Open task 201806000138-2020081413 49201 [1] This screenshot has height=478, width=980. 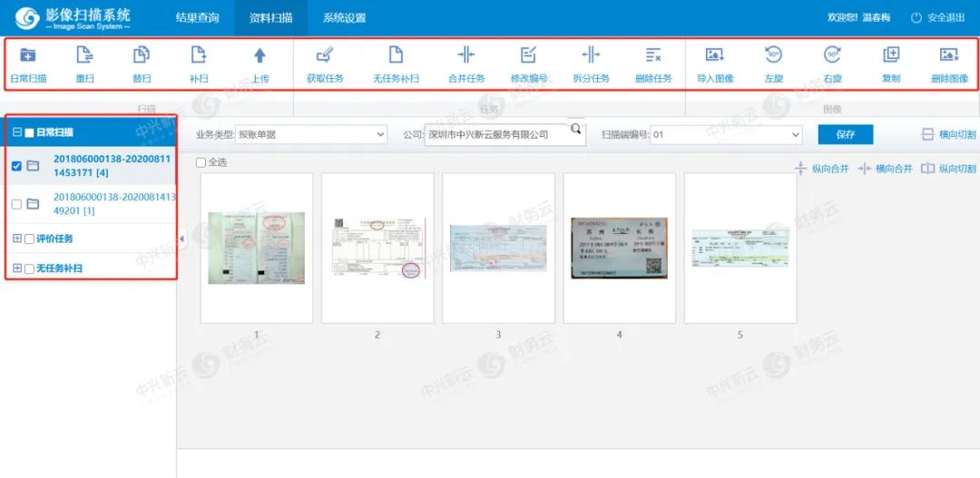114,204
